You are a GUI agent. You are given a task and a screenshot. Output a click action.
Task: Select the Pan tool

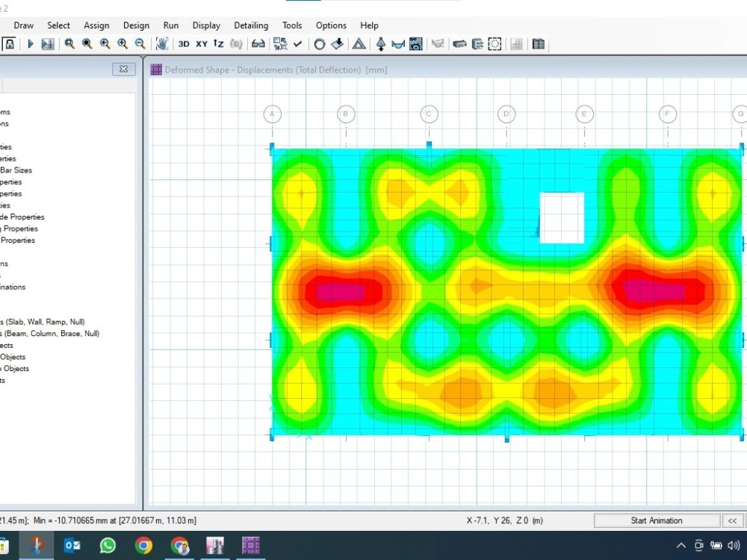click(163, 44)
